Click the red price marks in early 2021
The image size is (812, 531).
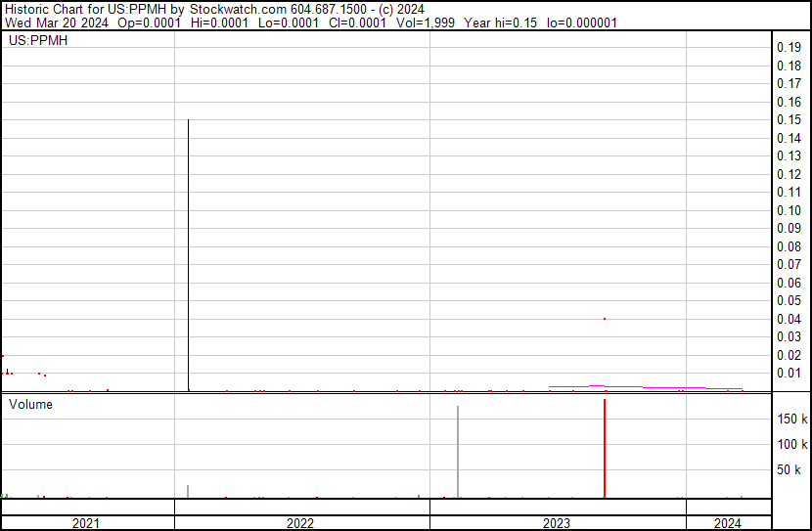coord(10,372)
